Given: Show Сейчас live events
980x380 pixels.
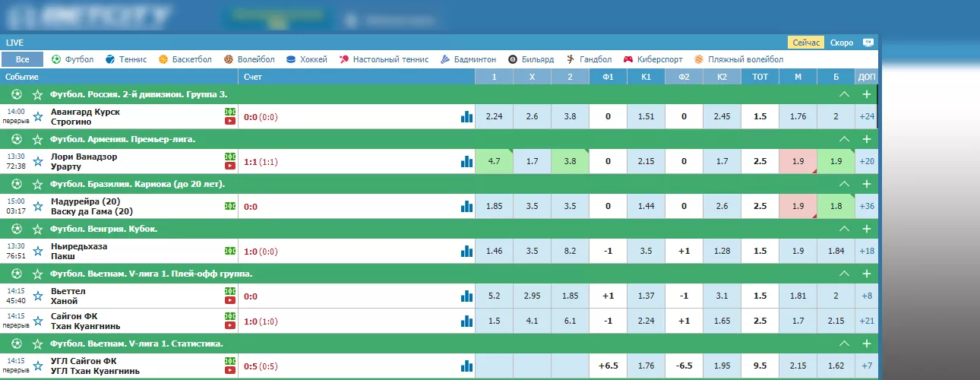Looking at the screenshot, I should click(x=806, y=43).
